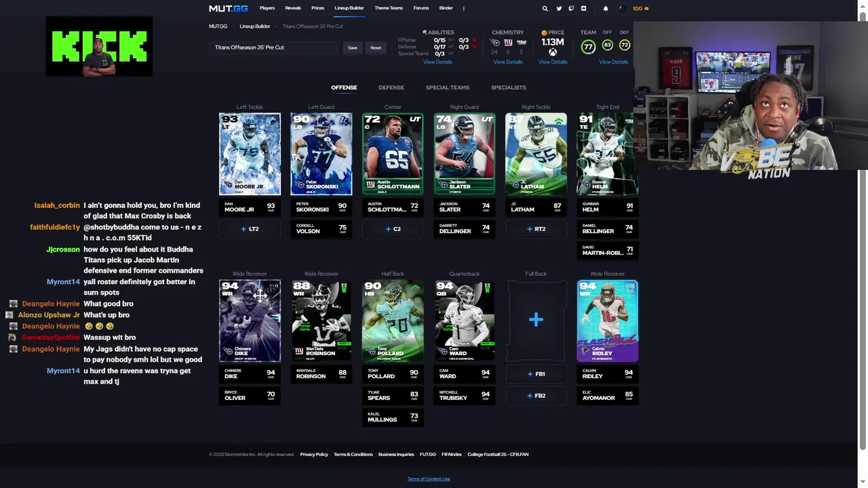View Details under Abilities

tap(437, 62)
